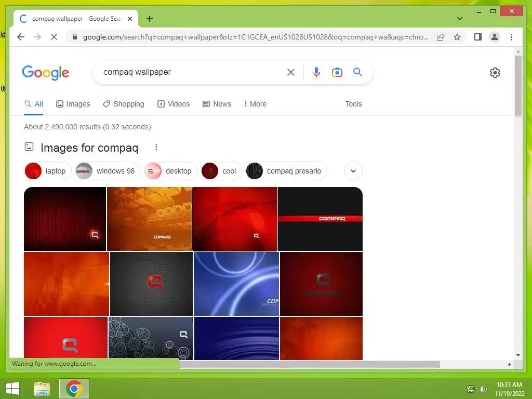This screenshot has width=532, height=399.
Task: Go to Google homepage via logo
Action: pyautogui.click(x=46, y=73)
